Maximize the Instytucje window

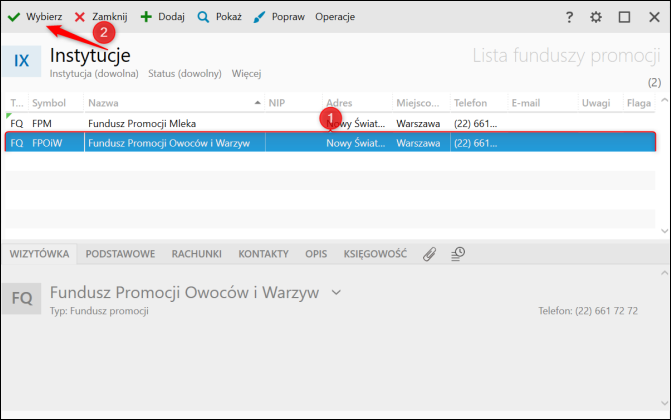[624, 17]
